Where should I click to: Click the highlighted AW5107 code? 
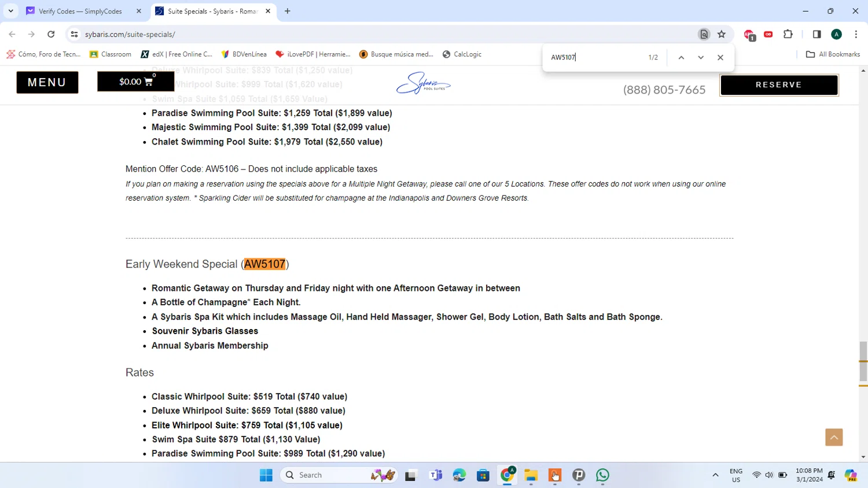264,264
